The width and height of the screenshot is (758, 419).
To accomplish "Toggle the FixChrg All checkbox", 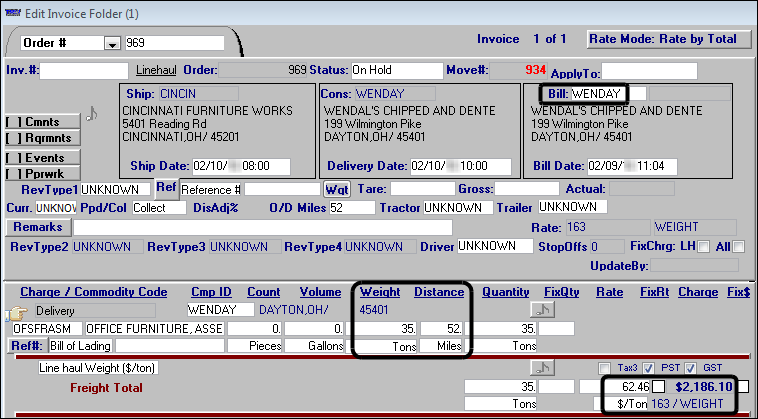I will click(738, 247).
